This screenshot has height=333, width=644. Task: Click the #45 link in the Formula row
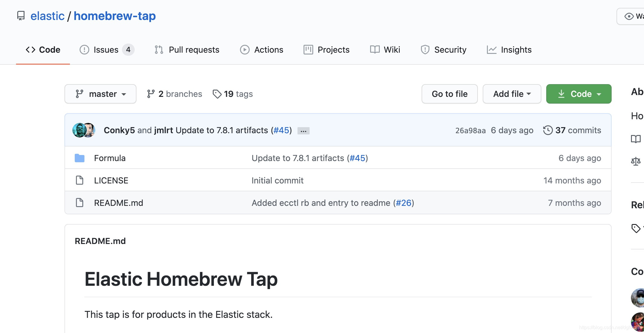click(x=357, y=158)
